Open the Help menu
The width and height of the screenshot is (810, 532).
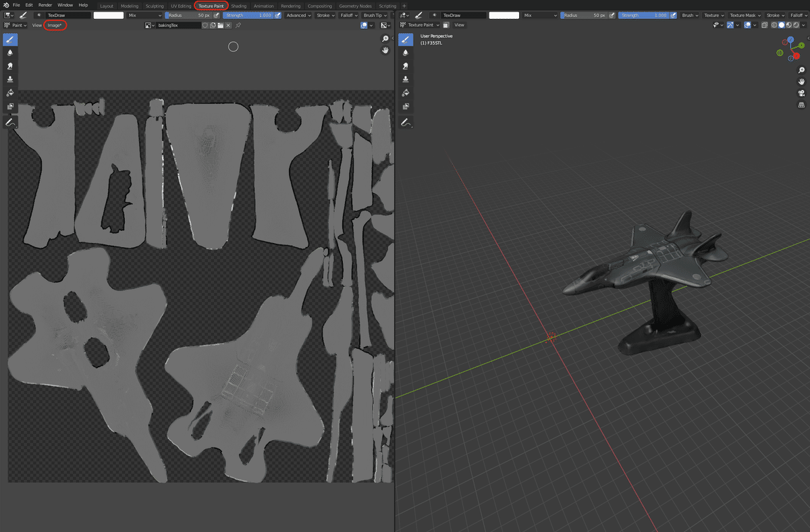(x=83, y=5)
